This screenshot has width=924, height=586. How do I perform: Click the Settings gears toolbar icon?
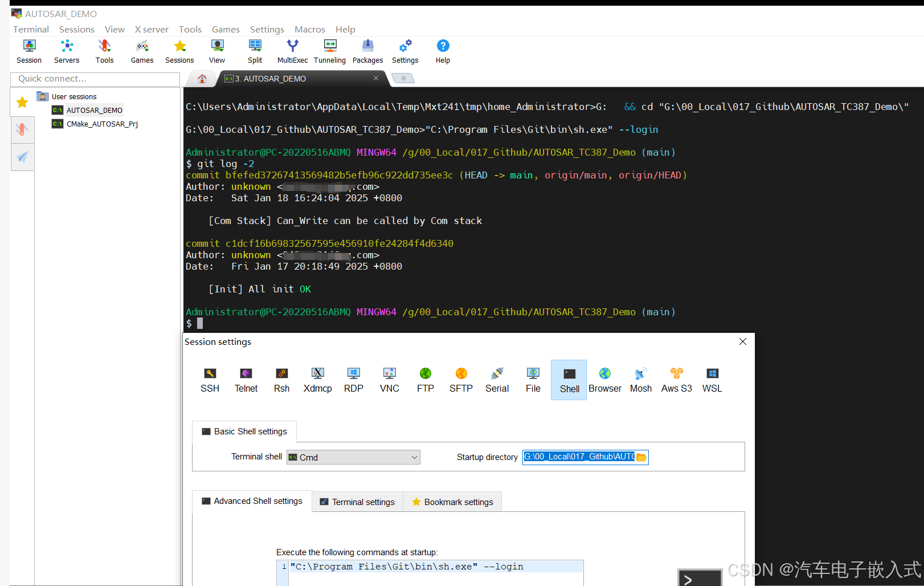click(405, 51)
